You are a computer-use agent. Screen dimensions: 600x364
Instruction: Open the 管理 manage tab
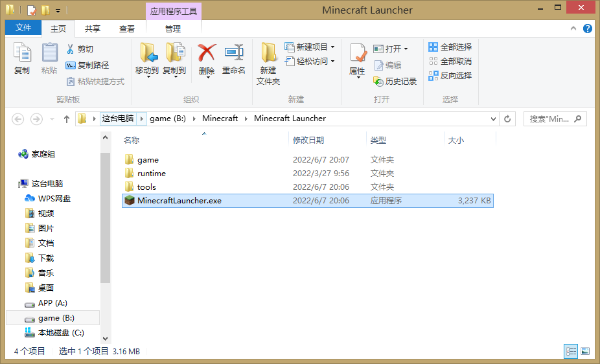173,28
